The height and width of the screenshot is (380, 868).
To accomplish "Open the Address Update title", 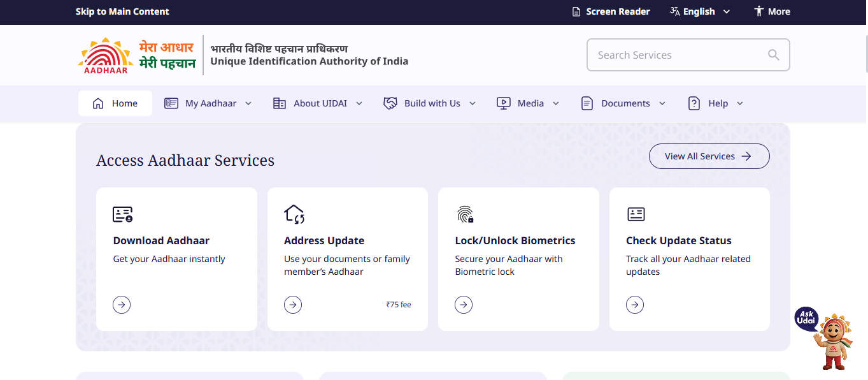I will (x=324, y=240).
